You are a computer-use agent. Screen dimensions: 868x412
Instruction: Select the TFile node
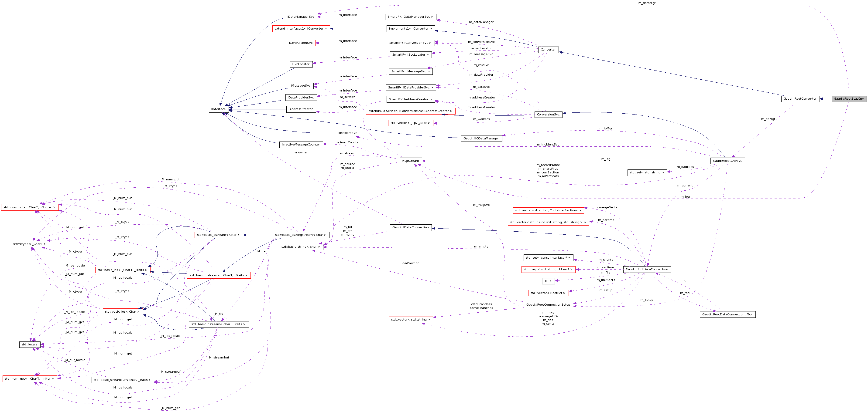coord(548,281)
